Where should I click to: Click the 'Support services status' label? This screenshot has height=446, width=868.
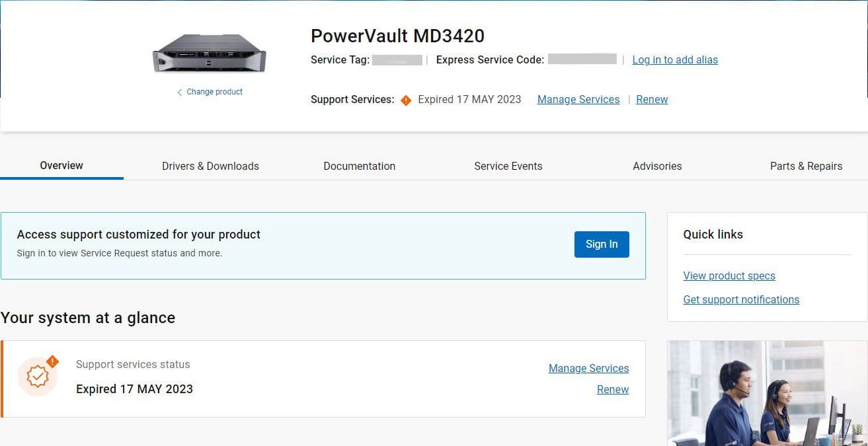click(133, 364)
